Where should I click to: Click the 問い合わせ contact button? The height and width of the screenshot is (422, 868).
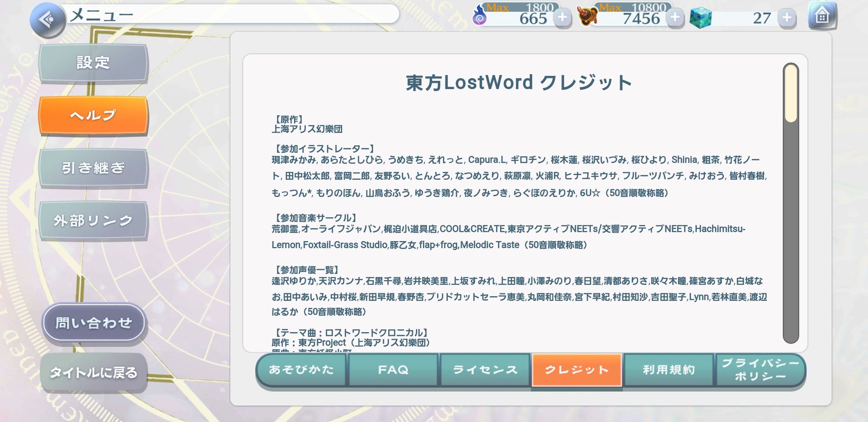coord(94,323)
